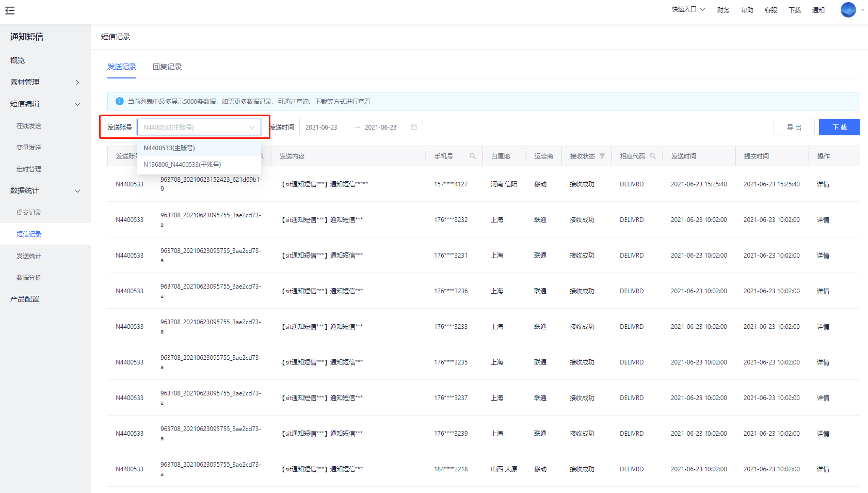This screenshot has width=868, height=493.
Task: View 详情 for the 176****3233 row
Action: coord(823,326)
